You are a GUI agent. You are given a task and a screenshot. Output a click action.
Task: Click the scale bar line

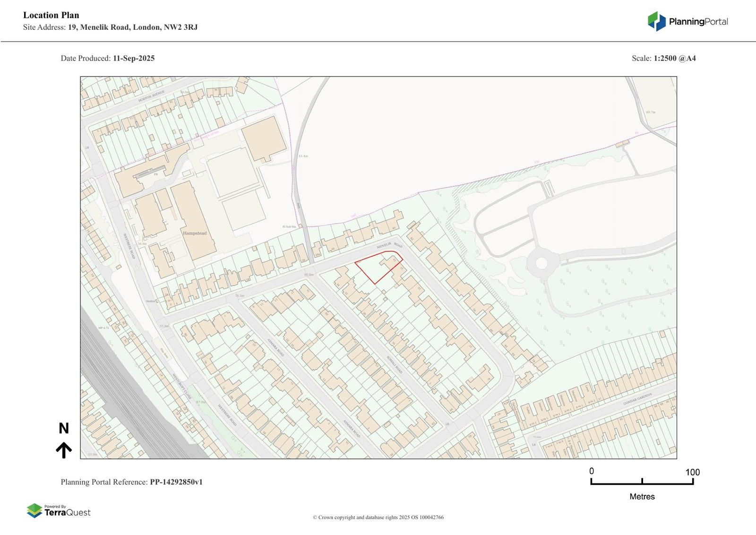click(642, 483)
